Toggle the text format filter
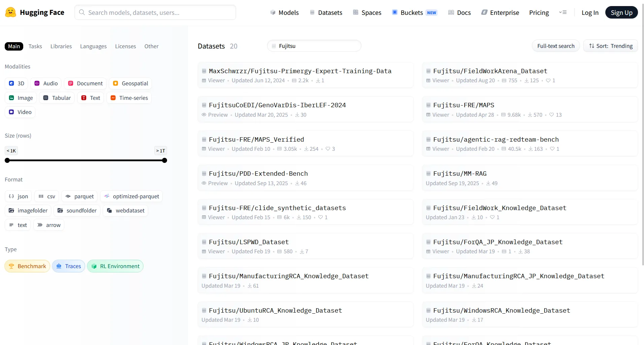 click(18, 225)
